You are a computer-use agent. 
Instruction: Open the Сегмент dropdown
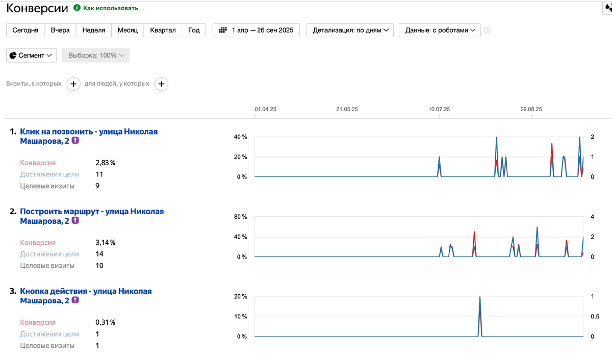click(x=32, y=55)
